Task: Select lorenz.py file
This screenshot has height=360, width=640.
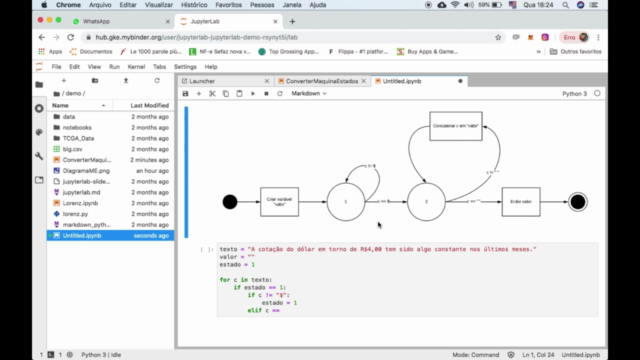Action: click(x=110, y=214)
